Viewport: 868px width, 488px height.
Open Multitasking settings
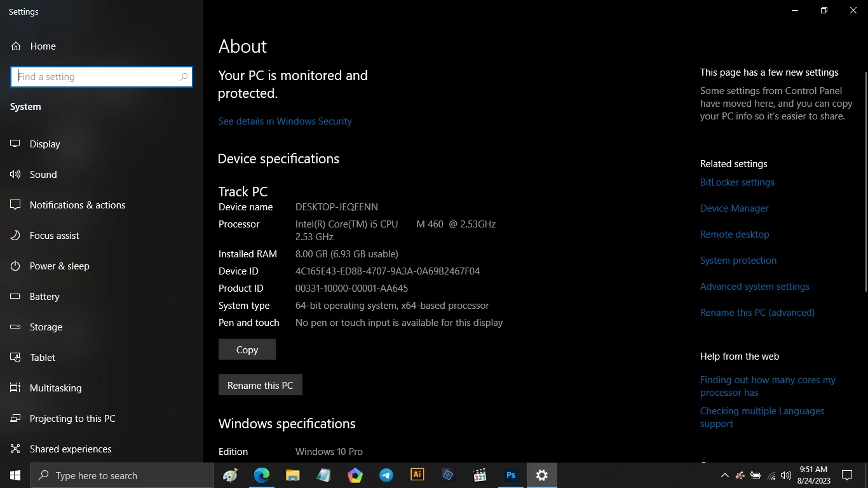click(46, 388)
